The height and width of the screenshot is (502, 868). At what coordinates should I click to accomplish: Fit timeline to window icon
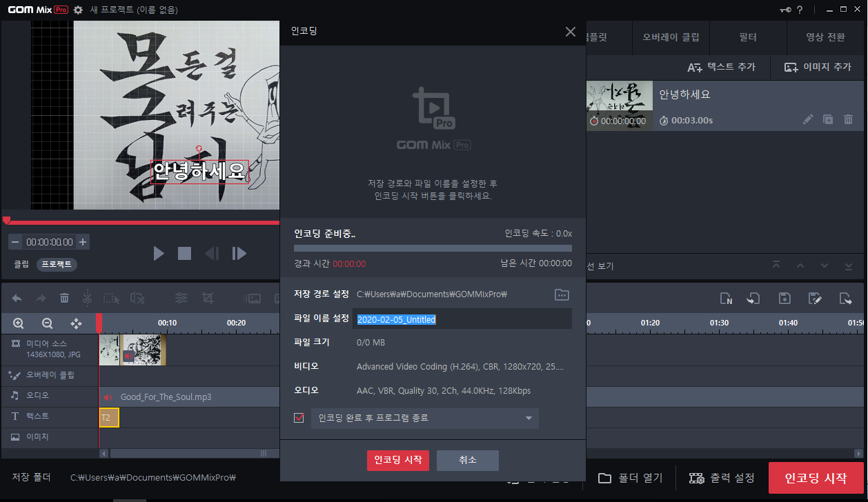pos(77,323)
